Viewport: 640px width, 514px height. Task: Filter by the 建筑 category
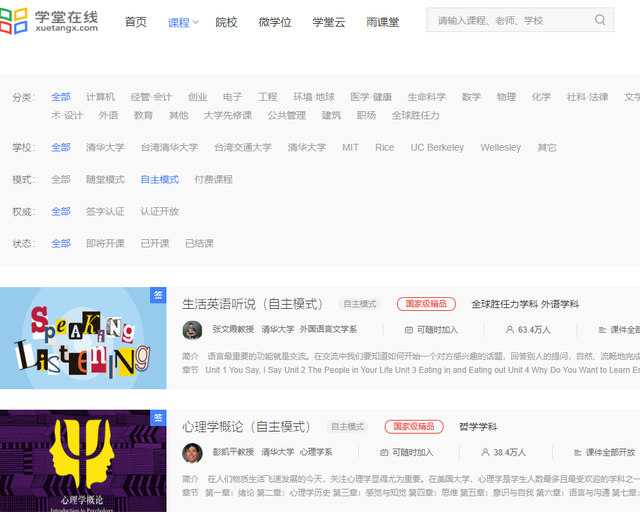tap(331, 116)
